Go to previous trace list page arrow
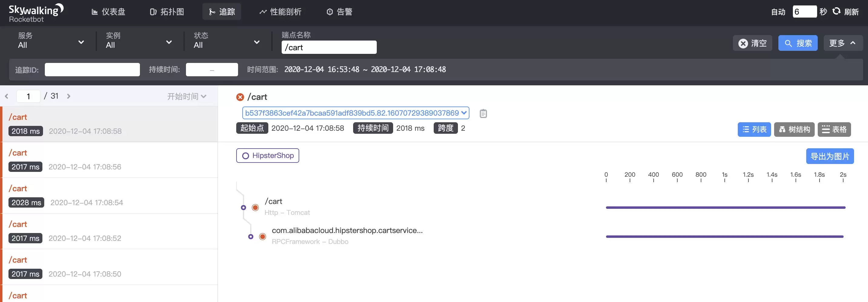 tap(7, 96)
